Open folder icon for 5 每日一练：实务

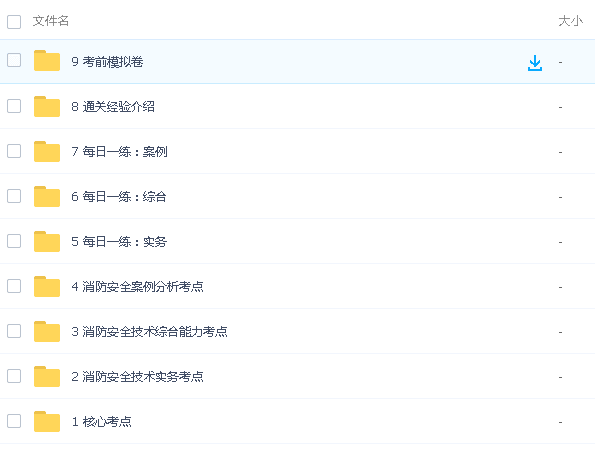point(47,241)
